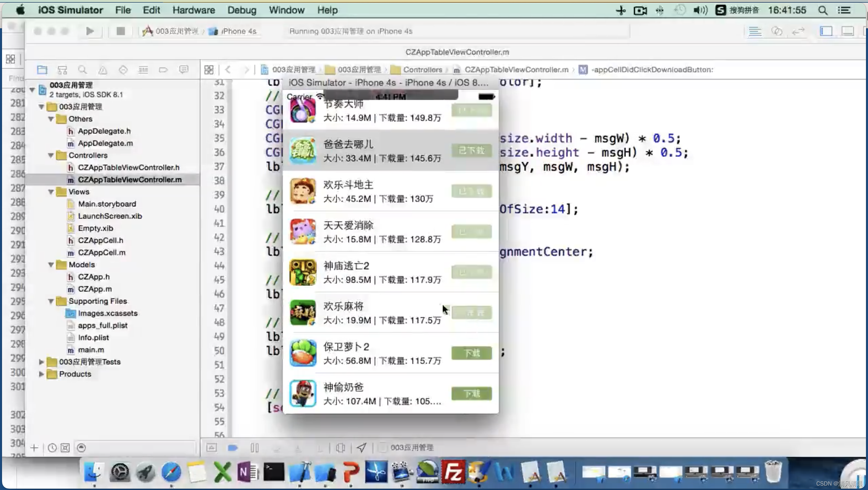The image size is (868, 490).
Task: Tap 下载 button for 神偷奶爸
Action: (x=471, y=393)
